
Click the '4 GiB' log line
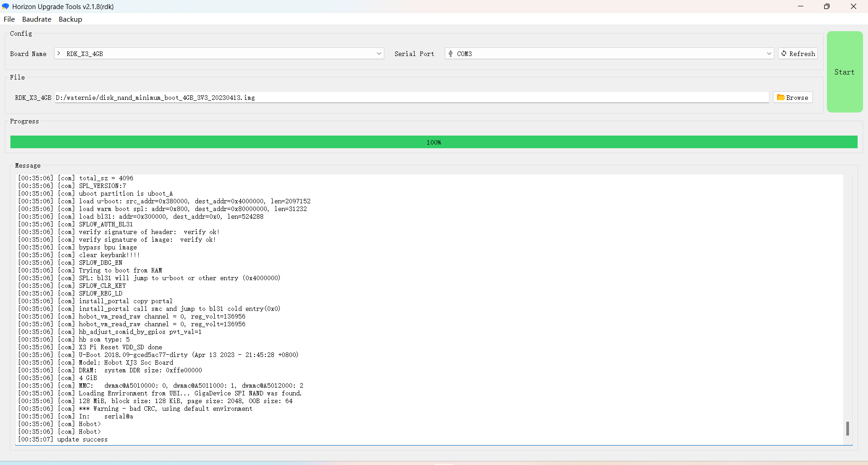point(57,378)
